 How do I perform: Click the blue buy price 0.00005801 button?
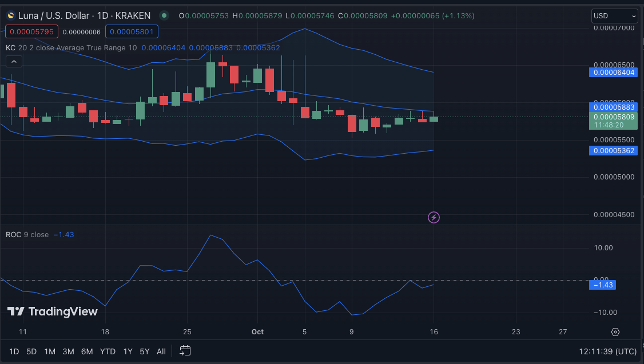click(x=132, y=31)
